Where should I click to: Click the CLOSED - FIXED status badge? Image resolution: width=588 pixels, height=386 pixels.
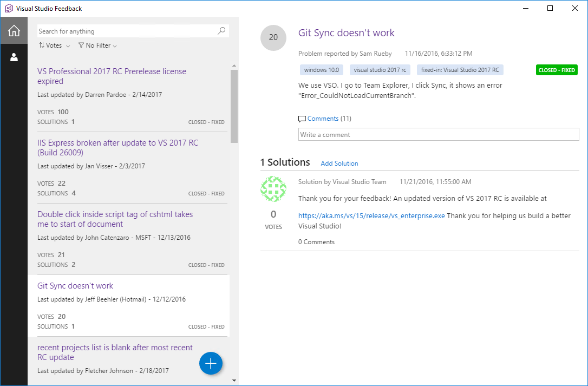click(x=557, y=70)
